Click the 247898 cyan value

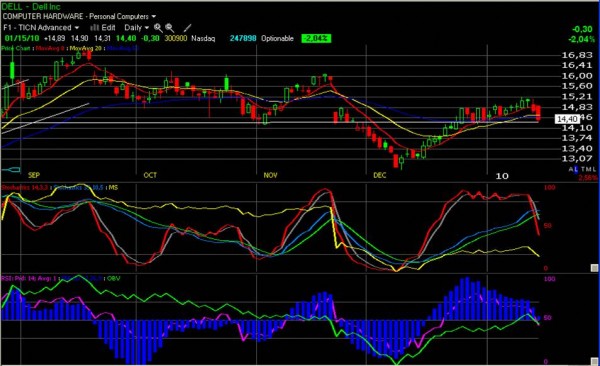243,38
